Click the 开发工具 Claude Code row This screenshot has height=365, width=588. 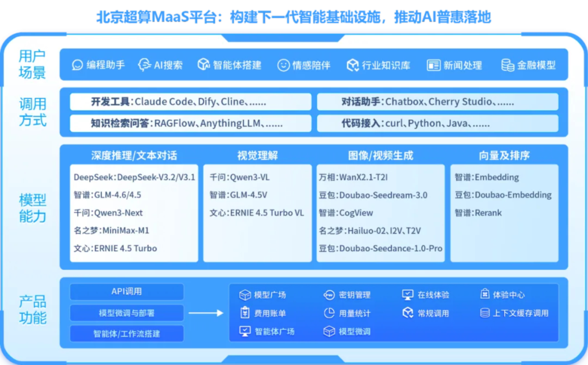190,102
